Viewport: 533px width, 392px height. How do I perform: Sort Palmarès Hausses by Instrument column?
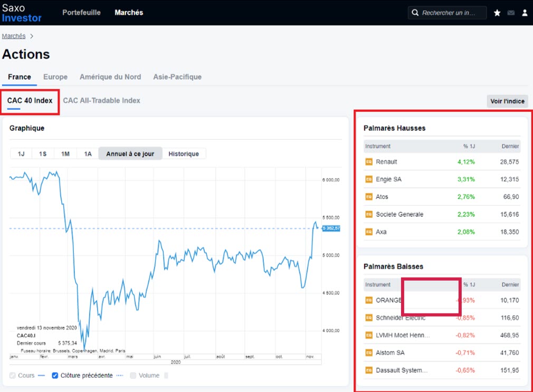(x=378, y=146)
